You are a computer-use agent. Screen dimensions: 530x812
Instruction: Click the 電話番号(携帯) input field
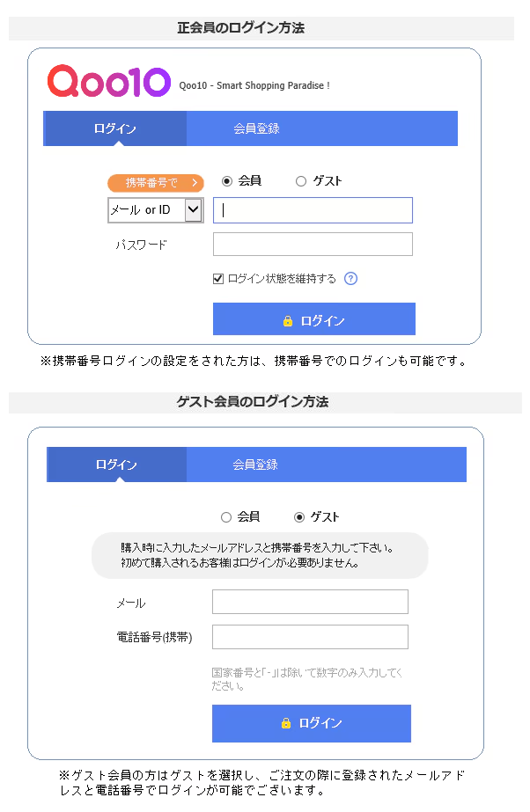pyautogui.click(x=310, y=636)
